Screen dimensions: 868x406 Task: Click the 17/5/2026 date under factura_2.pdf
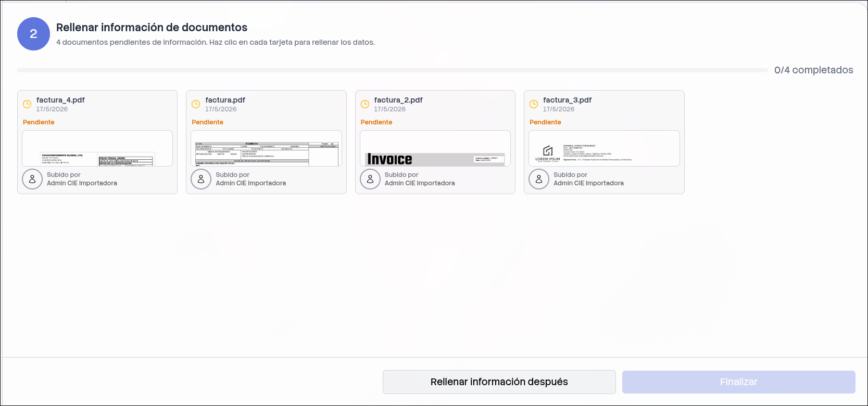coord(389,109)
